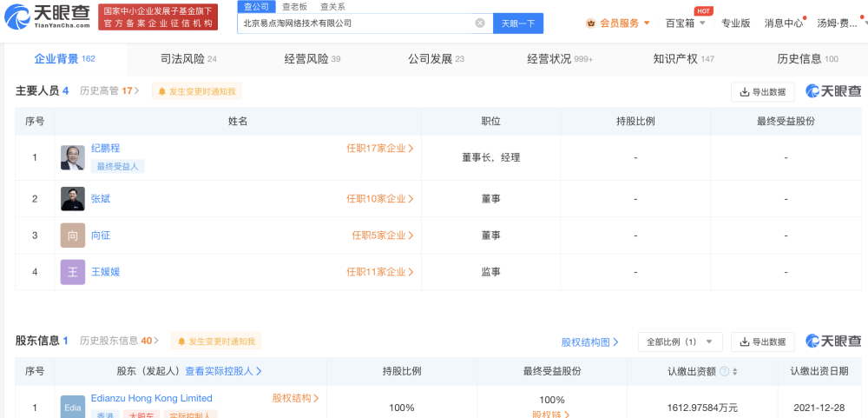Click the 最终受益人 tag under 纪鹏程
Screen dimensions: 868x418
(117, 166)
